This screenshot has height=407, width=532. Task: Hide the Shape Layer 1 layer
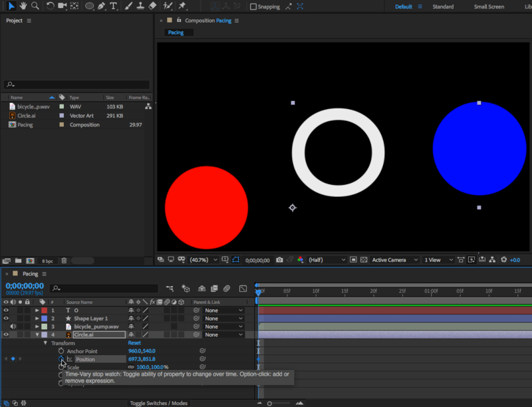tap(6, 319)
